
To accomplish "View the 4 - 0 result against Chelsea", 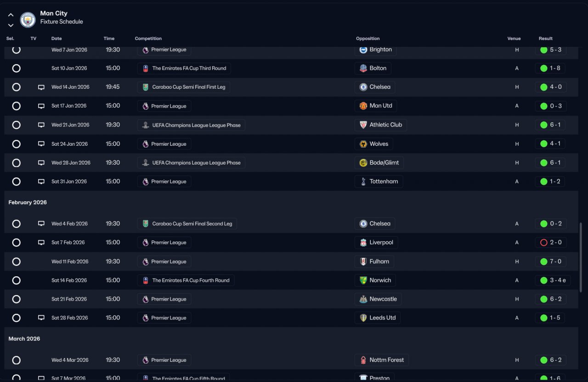I will click(x=551, y=87).
